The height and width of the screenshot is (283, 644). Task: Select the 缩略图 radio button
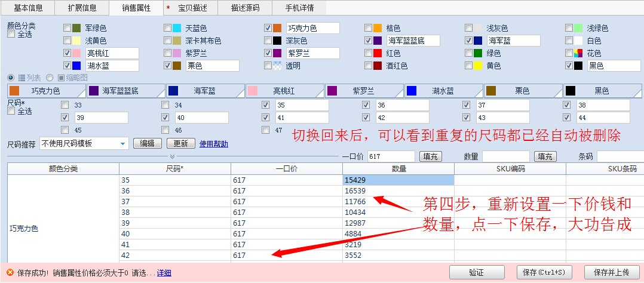[x=50, y=78]
